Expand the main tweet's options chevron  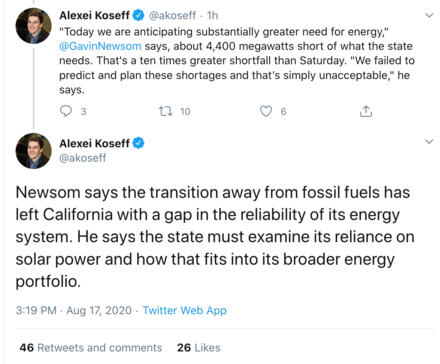point(429,141)
